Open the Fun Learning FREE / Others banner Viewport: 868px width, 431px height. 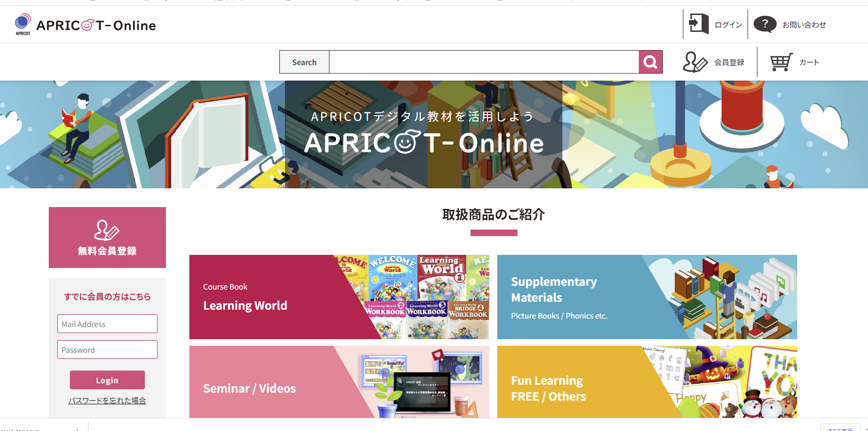[x=647, y=382]
